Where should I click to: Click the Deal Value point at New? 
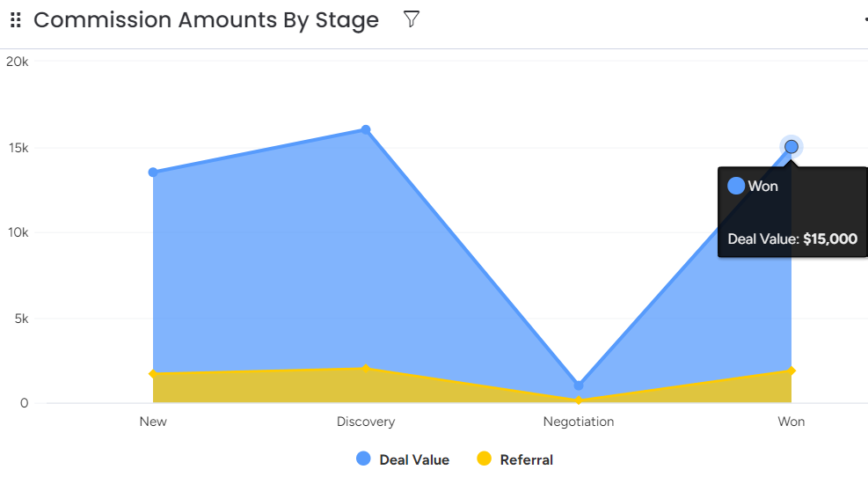153,172
